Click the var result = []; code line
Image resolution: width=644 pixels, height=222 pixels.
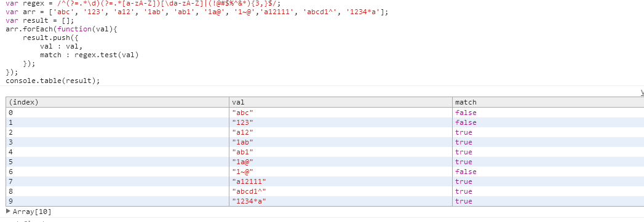tap(40, 20)
